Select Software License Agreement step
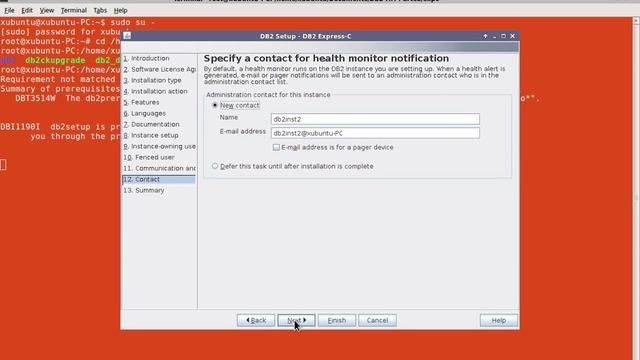Image resolution: width=640 pixels, height=360 pixels. pos(159,69)
